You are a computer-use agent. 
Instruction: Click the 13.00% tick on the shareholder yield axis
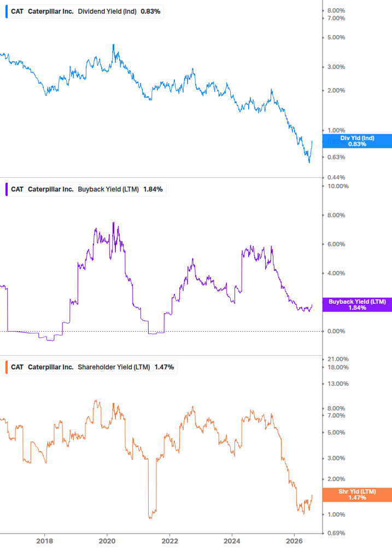tap(338, 384)
